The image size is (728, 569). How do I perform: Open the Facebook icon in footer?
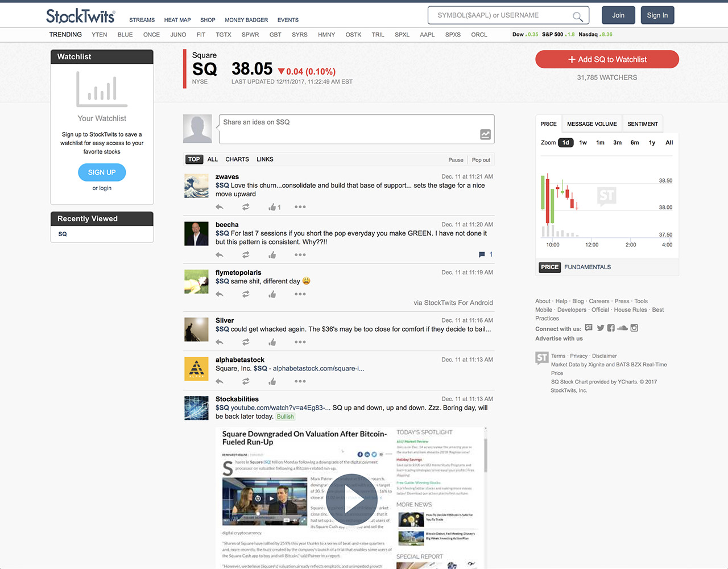point(611,328)
